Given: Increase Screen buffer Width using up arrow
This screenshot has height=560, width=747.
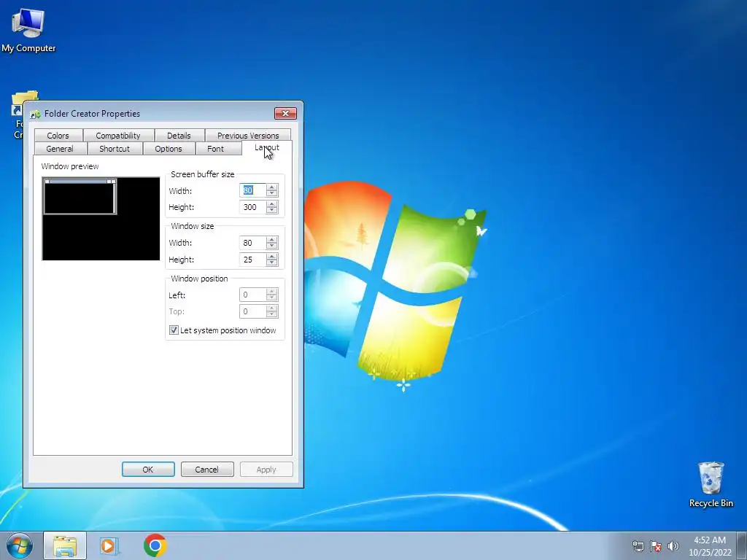Looking at the screenshot, I should point(272,187).
